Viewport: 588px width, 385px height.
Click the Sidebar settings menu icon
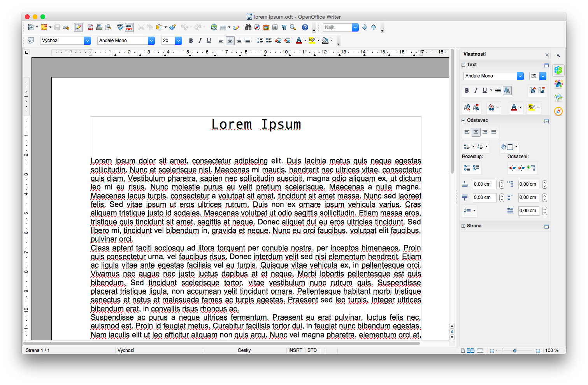click(x=558, y=55)
